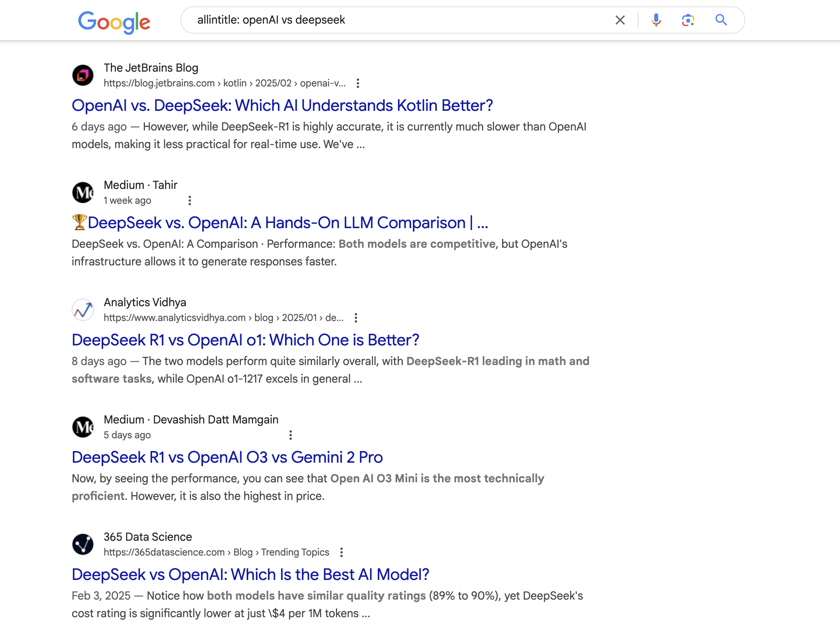The image size is (840, 638).
Task: Open Which Is the Best AI Model article
Action: tap(250, 575)
